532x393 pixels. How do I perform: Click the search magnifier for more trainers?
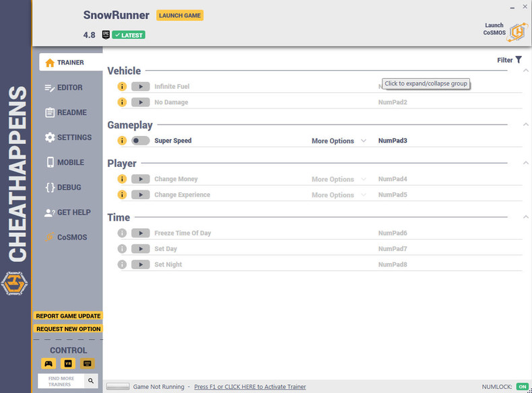(x=91, y=381)
